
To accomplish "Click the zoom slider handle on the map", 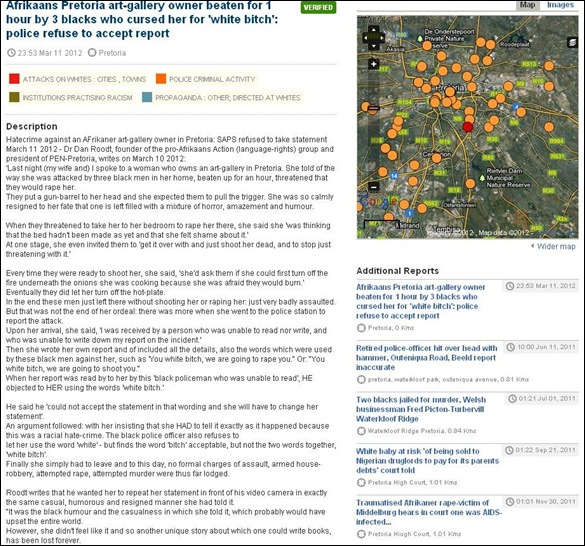I will (x=373, y=108).
